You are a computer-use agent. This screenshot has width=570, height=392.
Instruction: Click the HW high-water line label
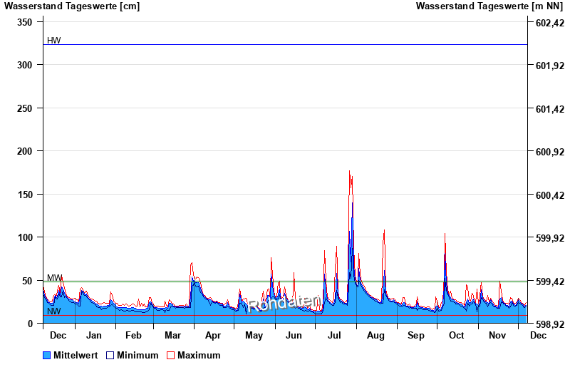pyautogui.click(x=54, y=41)
